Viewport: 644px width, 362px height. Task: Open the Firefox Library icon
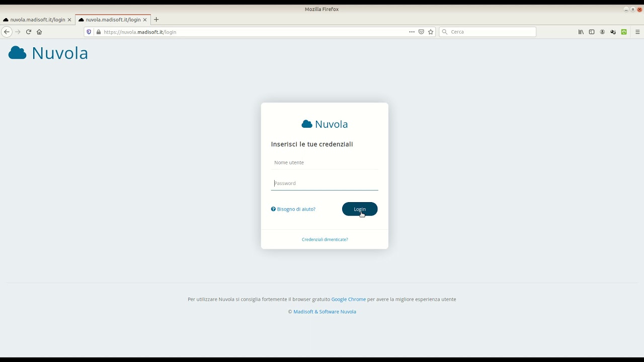pyautogui.click(x=581, y=32)
